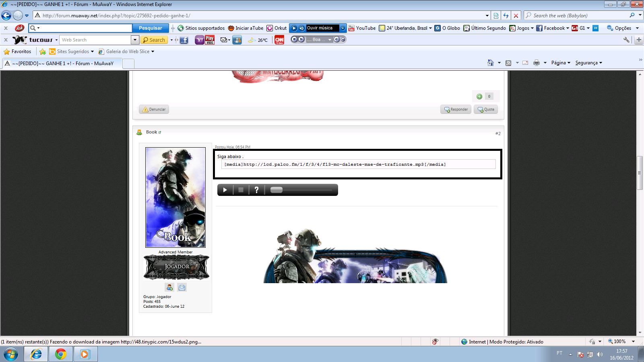Image resolution: width=644 pixels, height=362 pixels.
Task: Click the refresh page icon
Action: tap(506, 16)
